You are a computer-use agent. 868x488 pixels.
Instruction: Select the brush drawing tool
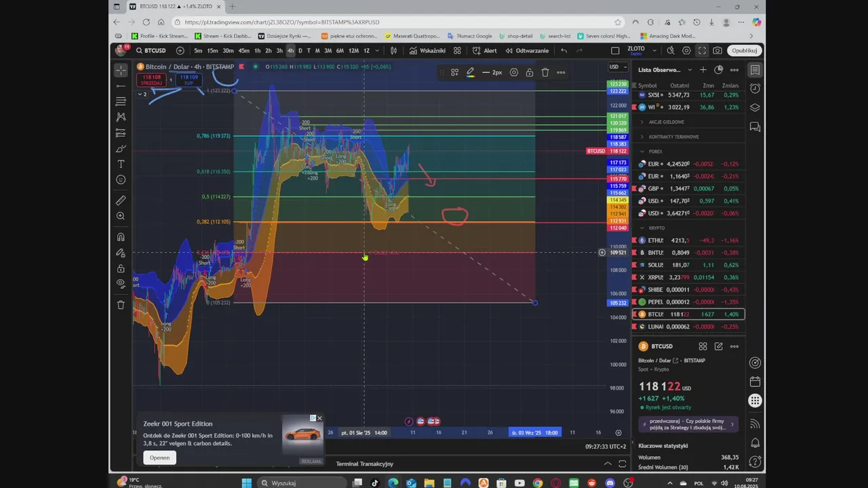point(121,148)
